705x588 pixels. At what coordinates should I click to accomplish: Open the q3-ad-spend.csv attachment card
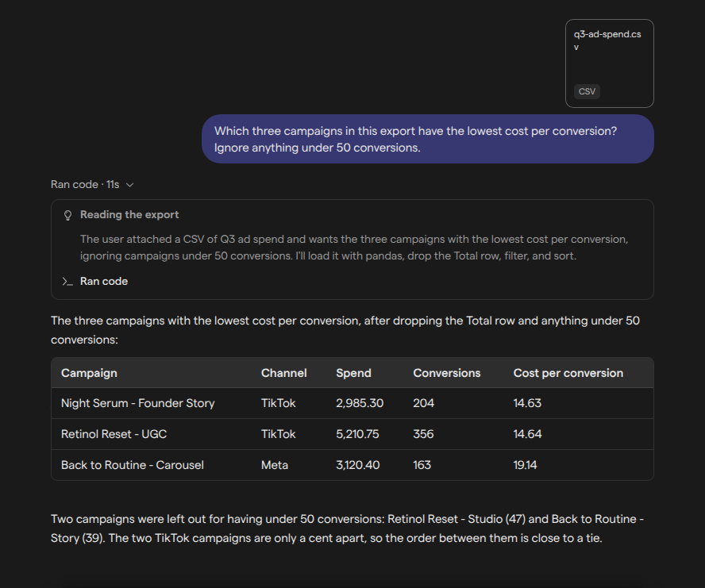[x=609, y=63]
